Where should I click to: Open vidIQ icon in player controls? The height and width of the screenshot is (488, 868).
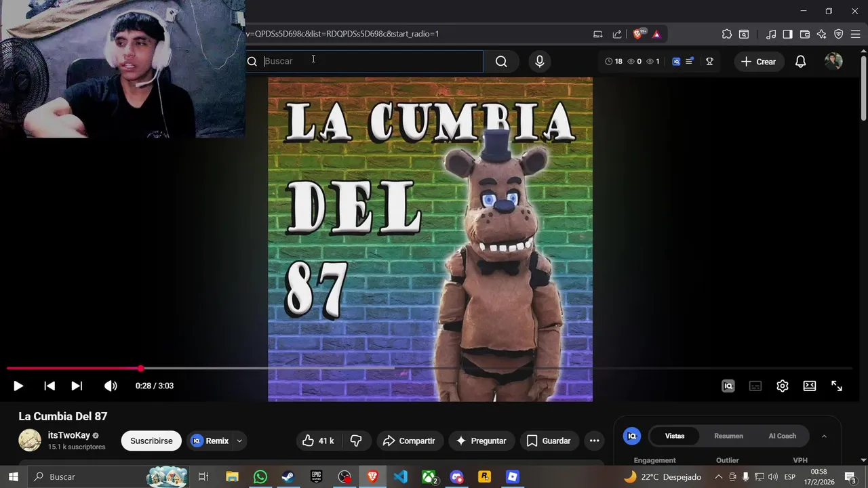pyautogui.click(x=728, y=386)
